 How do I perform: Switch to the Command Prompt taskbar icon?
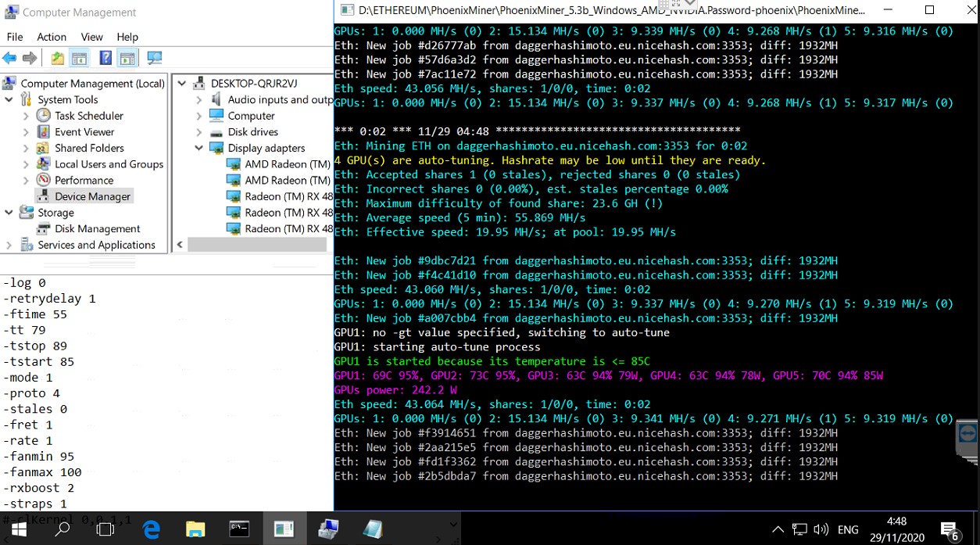tap(239, 529)
